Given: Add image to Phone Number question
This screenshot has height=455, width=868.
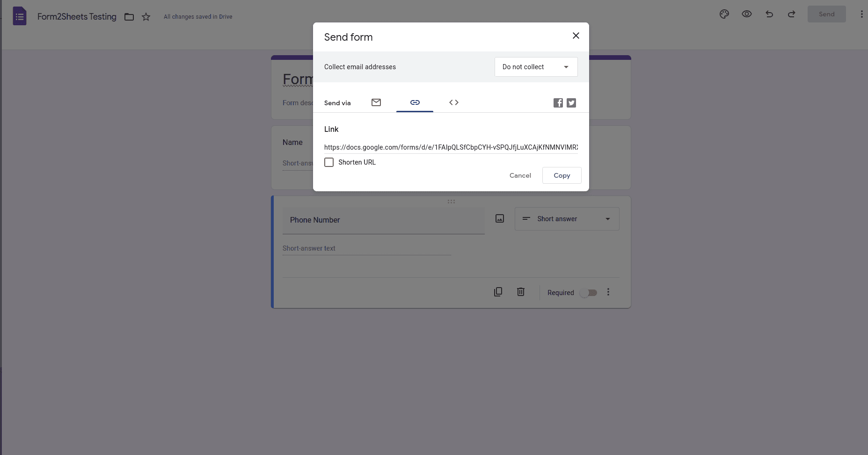Looking at the screenshot, I should [x=500, y=218].
